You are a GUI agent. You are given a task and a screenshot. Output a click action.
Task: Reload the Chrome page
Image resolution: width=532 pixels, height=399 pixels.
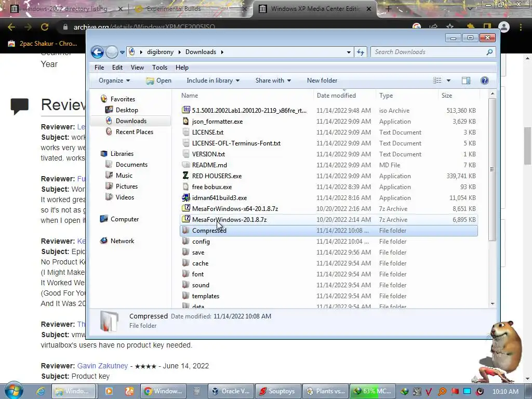coord(45,27)
